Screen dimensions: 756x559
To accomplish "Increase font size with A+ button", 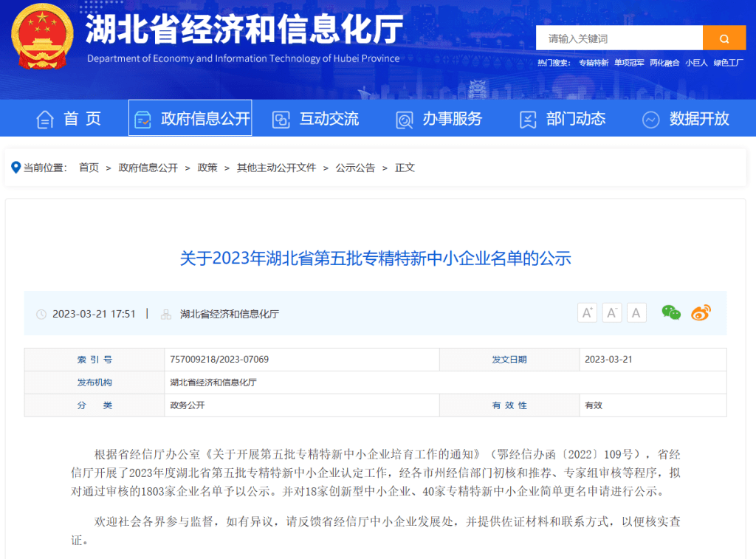I will tap(587, 313).
